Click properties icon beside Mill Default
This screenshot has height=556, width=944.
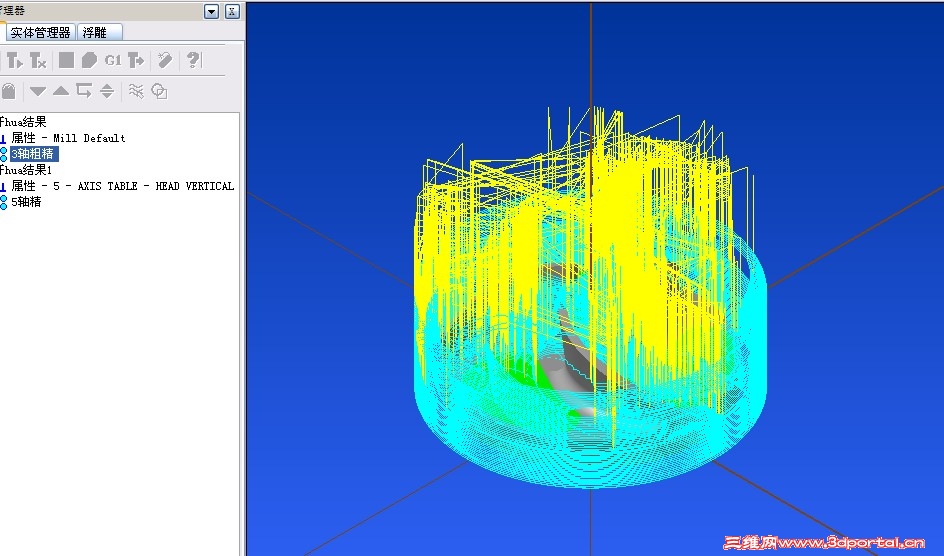(x=3, y=139)
